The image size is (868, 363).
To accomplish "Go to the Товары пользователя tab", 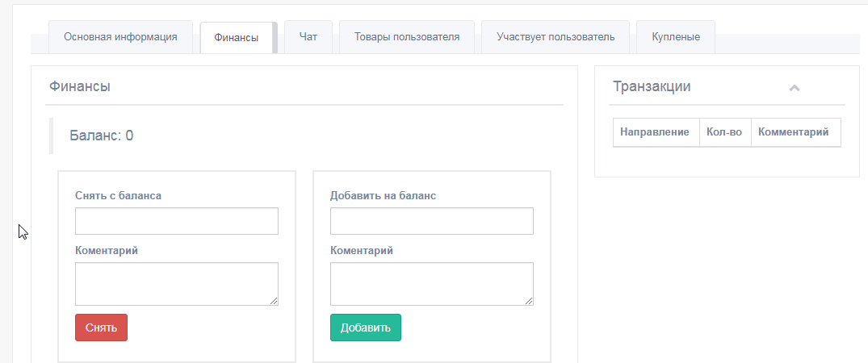I will coord(407,37).
